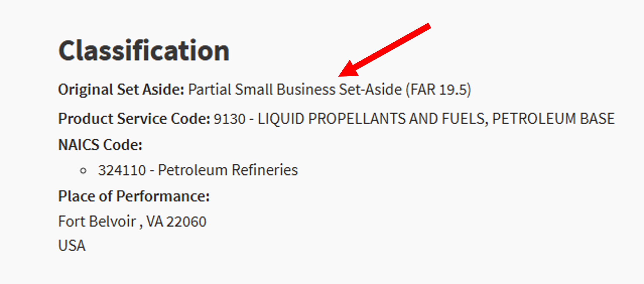Click LIQUID PROPELLANTS AND FUELS text
The width and height of the screenshot is (644, 284).
coord(373,119)
